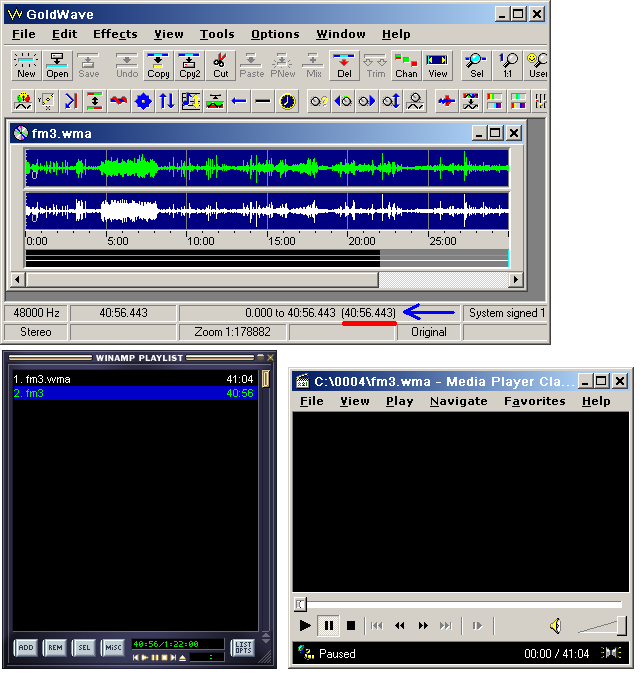Screen dimensions: 644x678
Task: Open the time warp clock icon
Action: pos(287,101)
